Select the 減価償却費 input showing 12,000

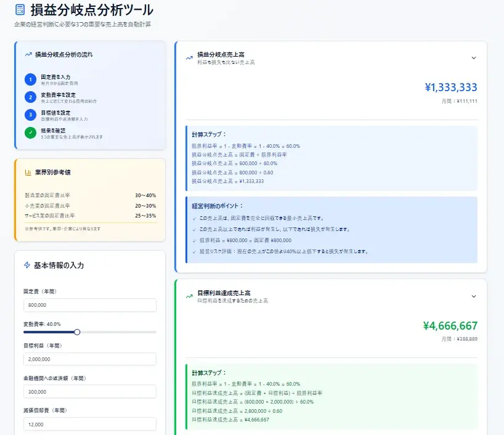(x=89, y=424)
